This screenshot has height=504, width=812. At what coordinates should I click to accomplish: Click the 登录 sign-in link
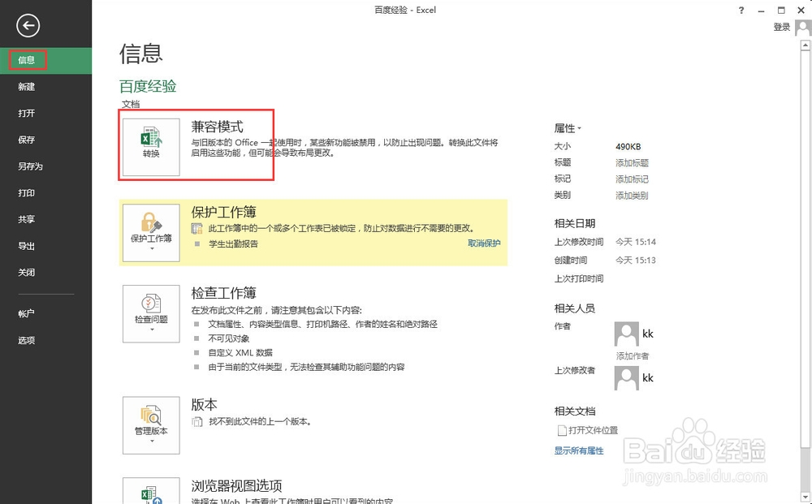[x=781, y=28]
